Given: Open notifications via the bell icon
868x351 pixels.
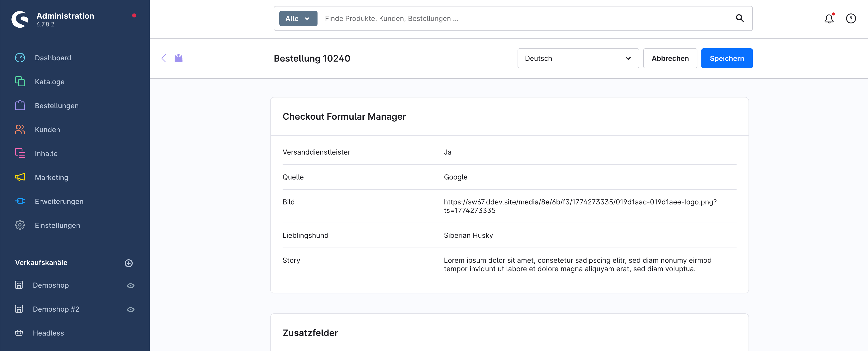Looking at the screenshot, I should point(829,18).
